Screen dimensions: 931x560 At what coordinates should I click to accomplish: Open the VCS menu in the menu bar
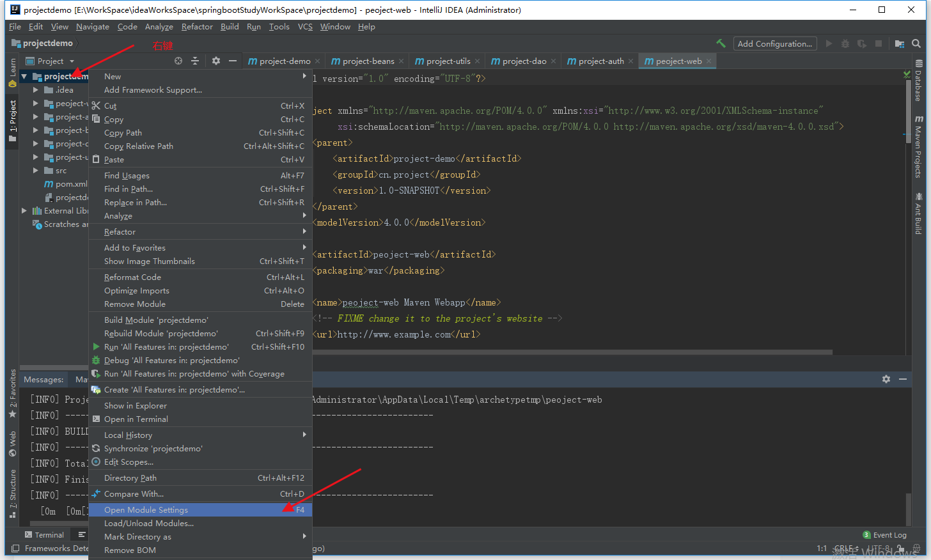[x=306, y=27]
